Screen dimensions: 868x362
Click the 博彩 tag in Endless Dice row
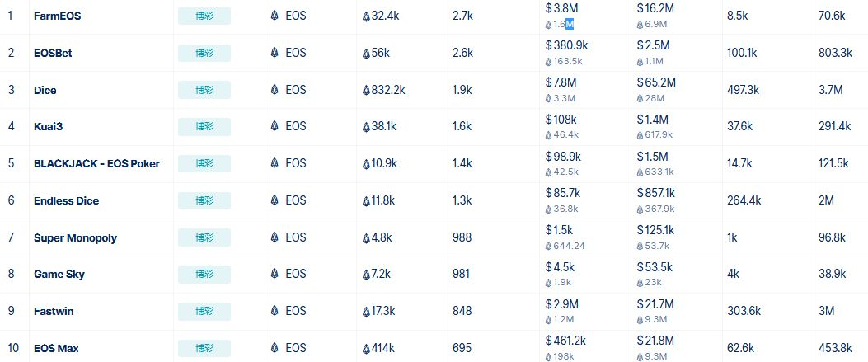click(x=204, y=201)
